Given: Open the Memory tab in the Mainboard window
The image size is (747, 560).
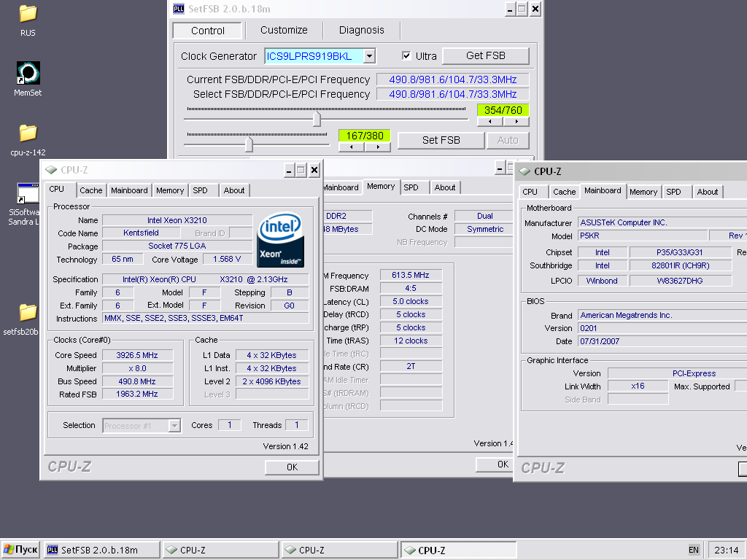Looking at the screenshot, I should tap(643, 192).
